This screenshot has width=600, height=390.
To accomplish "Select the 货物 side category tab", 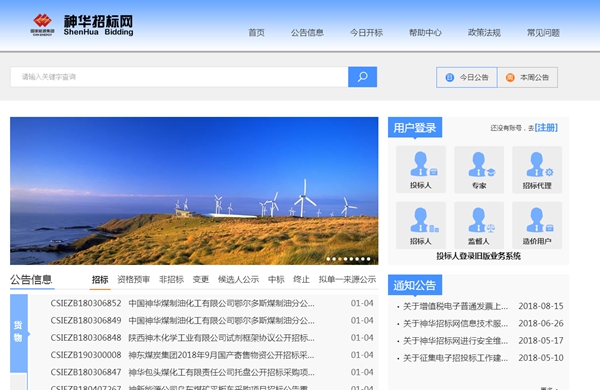I will click(x=19, y=333).
